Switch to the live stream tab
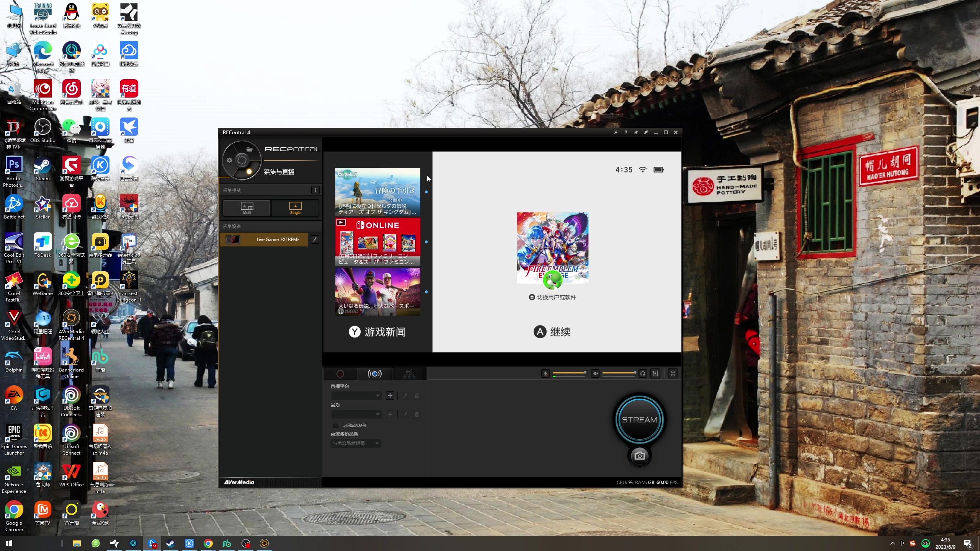980x551 pixels. [374, 374]
